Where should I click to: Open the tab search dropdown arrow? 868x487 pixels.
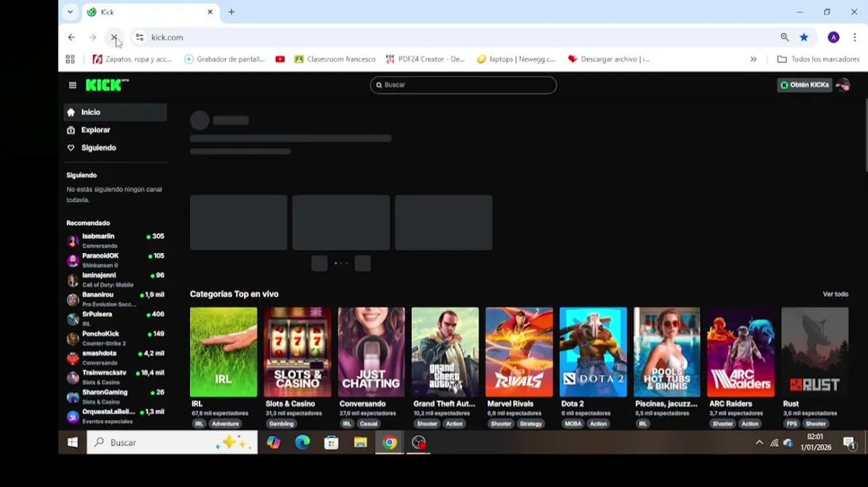point(70,11)
